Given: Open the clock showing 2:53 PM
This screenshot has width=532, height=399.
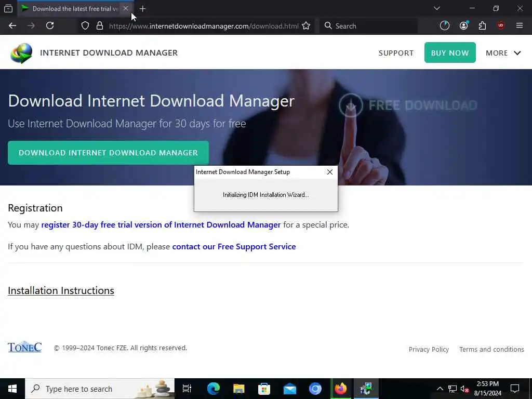Looking at the screenshot, I should (x=487, y=389).
